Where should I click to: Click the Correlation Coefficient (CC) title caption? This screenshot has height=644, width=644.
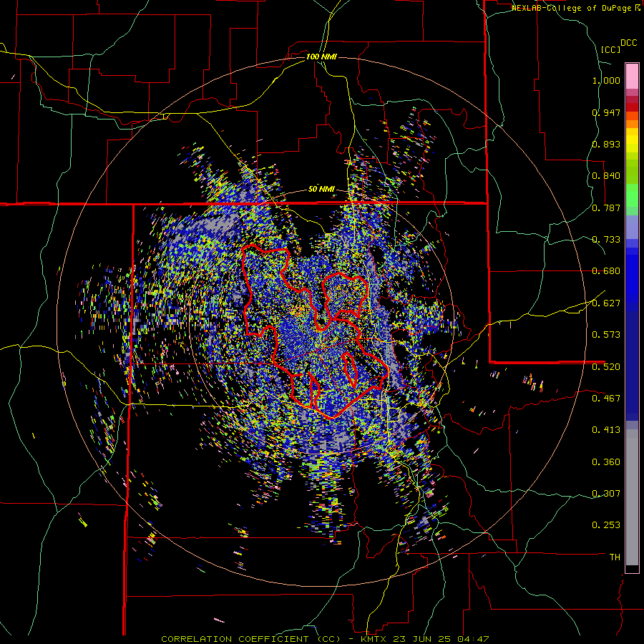point(251,639)
